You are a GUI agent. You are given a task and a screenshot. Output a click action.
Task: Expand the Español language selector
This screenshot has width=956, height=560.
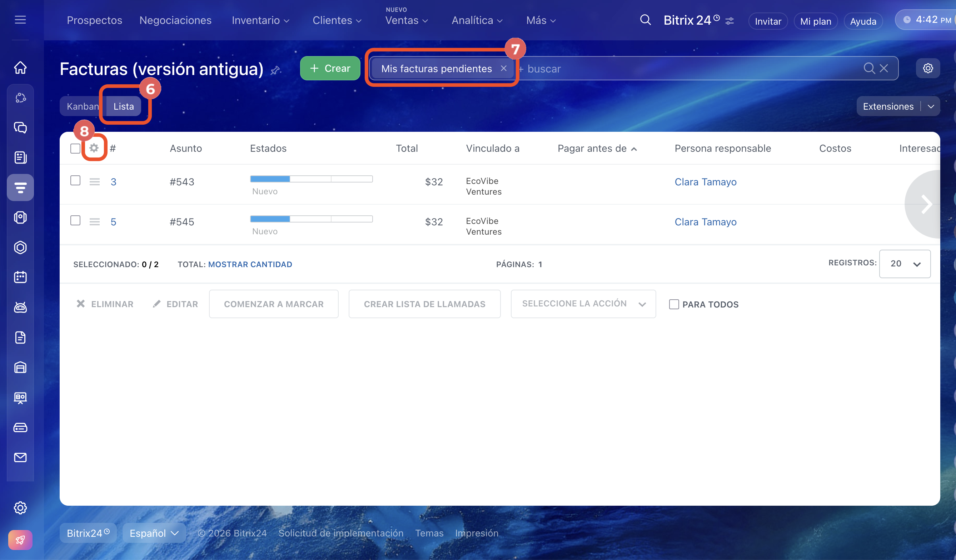(x=154, y=533)
